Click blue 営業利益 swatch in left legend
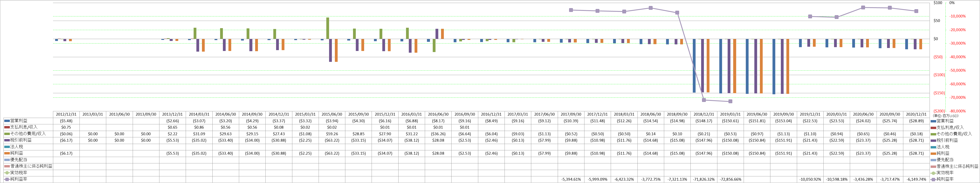980x183 pixels. (x=7, y=121)
